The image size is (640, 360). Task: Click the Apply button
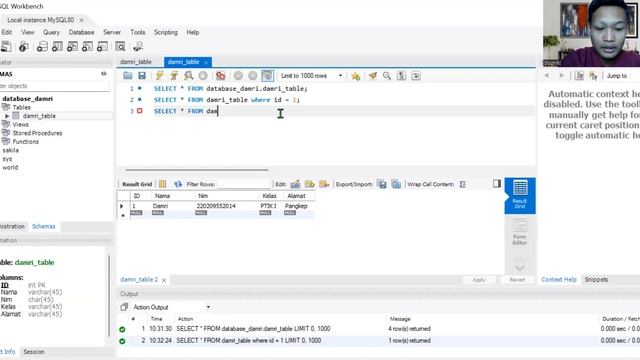479,280
